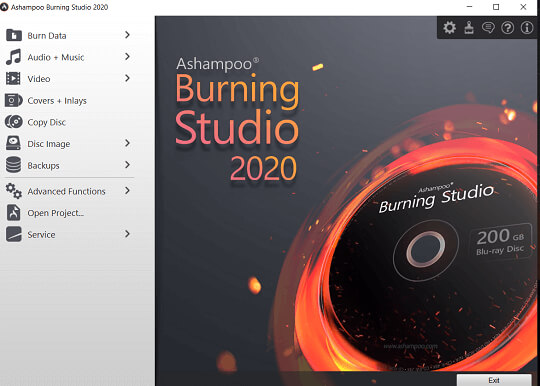The width and height of the screenshot is (540, 386).
Task: Click the Audio + Music note icon
Action: (14, 57)
